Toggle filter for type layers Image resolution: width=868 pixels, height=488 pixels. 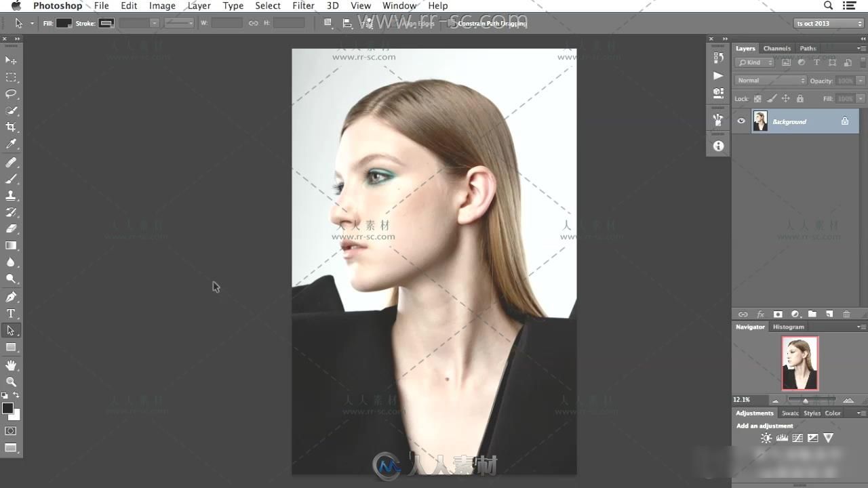tap(816, 62)
